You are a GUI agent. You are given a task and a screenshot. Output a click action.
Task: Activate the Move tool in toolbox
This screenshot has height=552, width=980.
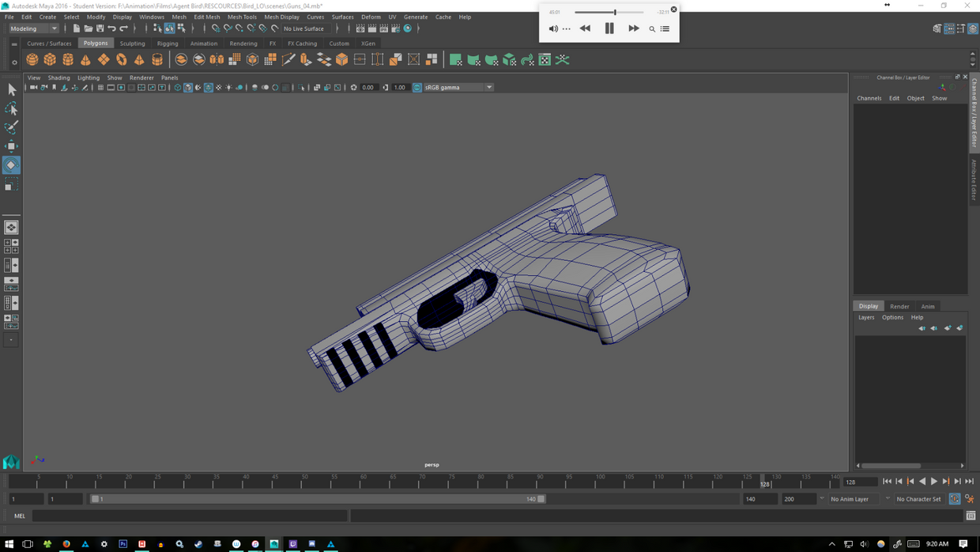(x=11, y=146)
